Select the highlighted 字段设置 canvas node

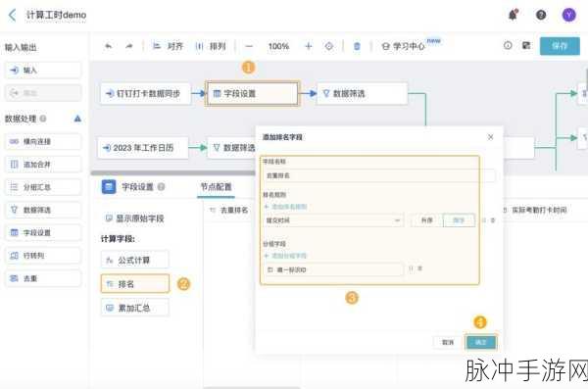point(253,93)
